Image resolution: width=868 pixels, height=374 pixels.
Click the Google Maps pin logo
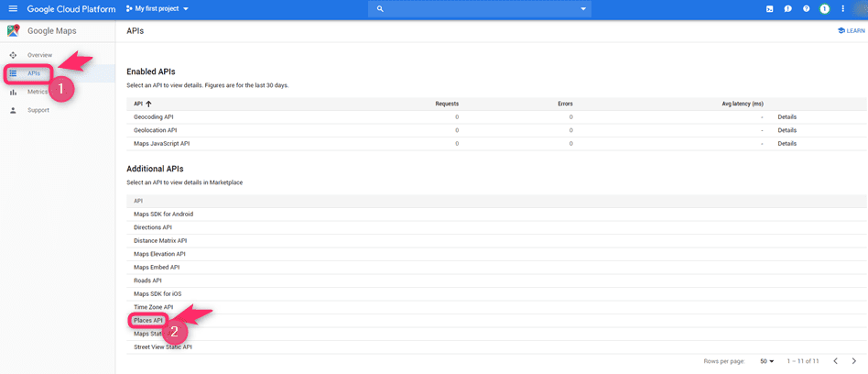pos(14,31)
